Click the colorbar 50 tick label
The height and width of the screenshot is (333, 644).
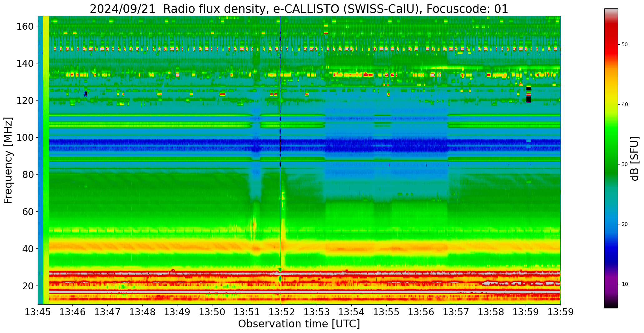(x=625, y=45)
